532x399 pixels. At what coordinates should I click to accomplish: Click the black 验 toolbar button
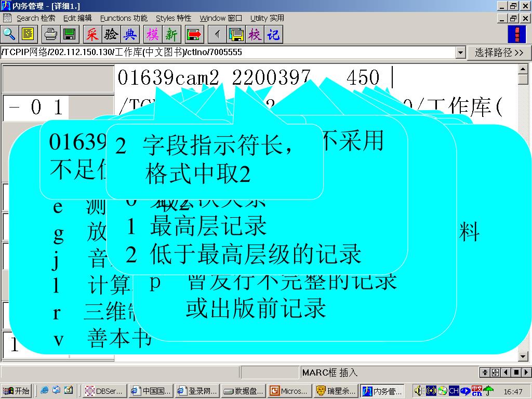pos(111,34)
